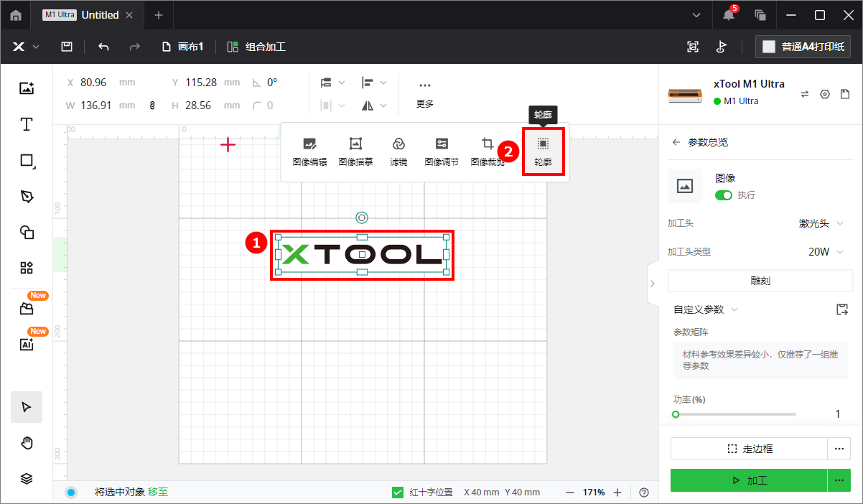The image size is (863, 504).
Task: Click the 雕刻 engrave button
Action: (x=759, y=281)
